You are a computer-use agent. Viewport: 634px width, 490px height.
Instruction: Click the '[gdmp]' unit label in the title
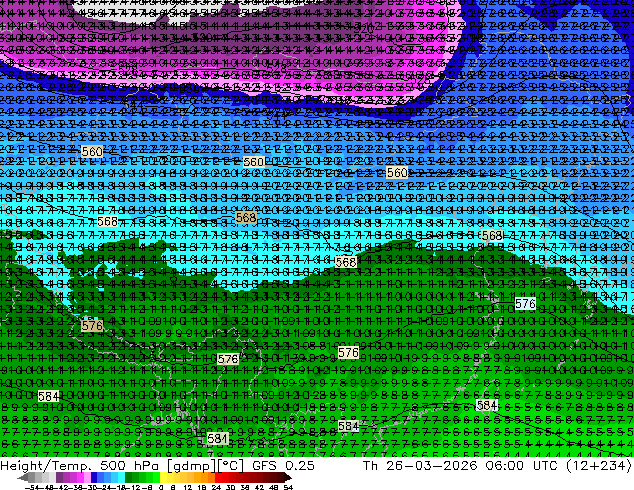(190, 465)
